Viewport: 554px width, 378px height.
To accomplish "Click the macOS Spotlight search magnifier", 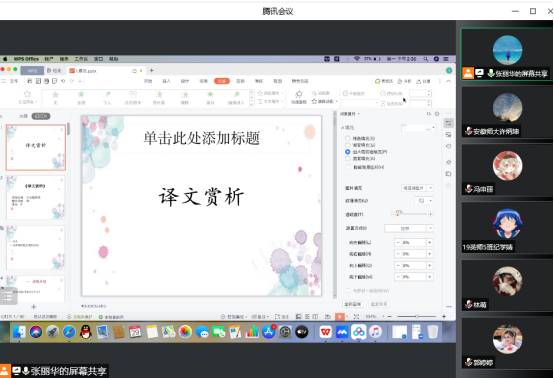I will click(426, 59).
